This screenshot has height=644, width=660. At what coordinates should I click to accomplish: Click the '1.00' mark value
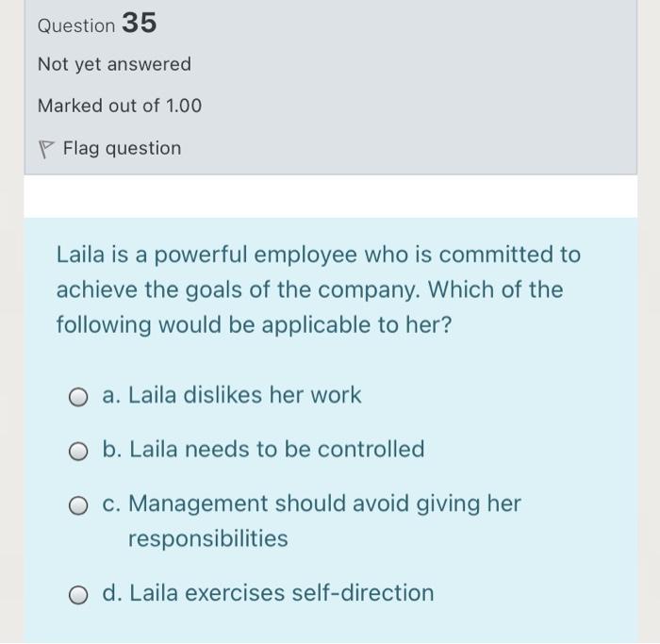(183, 106)
